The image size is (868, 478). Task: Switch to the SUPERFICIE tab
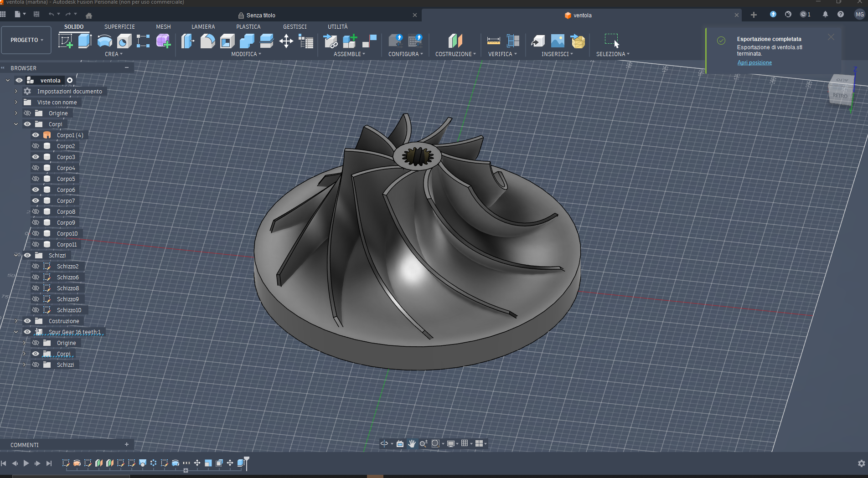coord(119,27)
